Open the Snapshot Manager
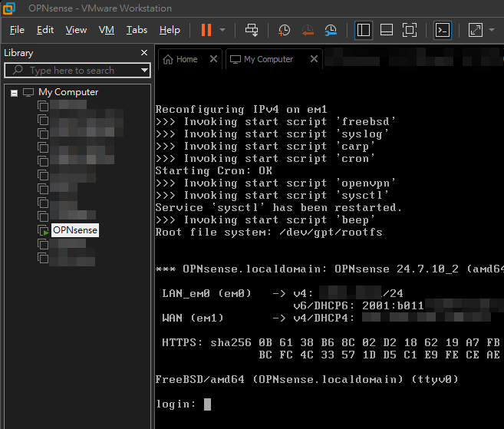504x429 pixels. [331, 30]
